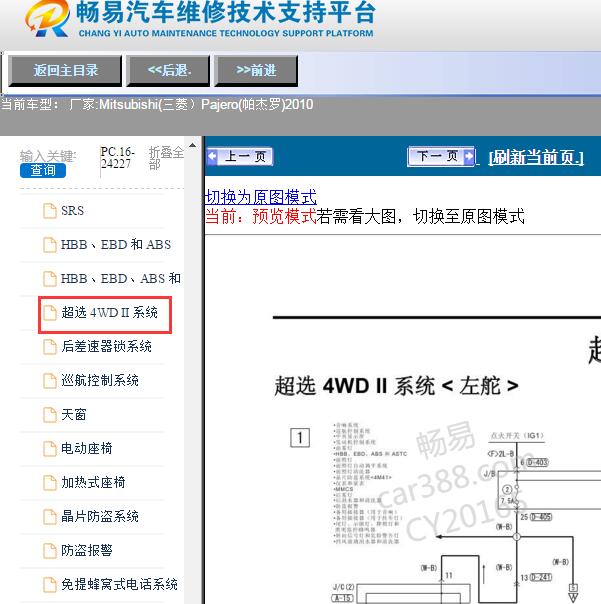Open 巡航控制系统 entry
The image size is (601, 604).
click(100, 381)
